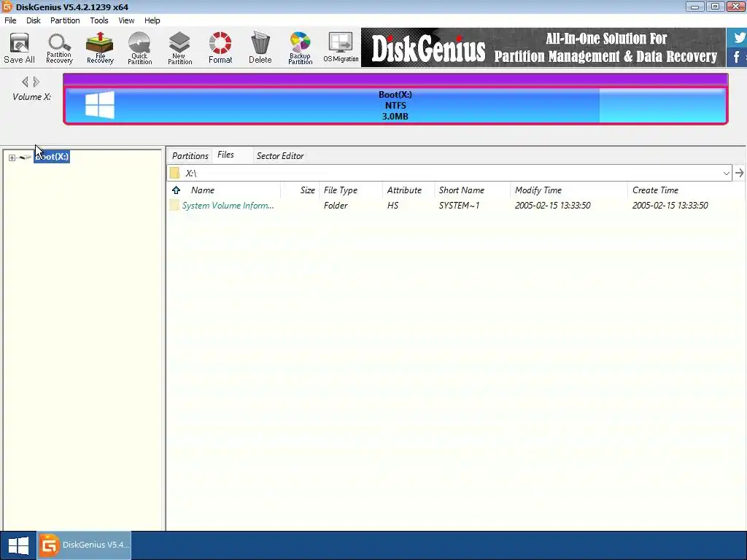Image resolution: width=747 pixels, height=560 pixels.
Task: Switch to the Files tab
Action: pyautogui.click(x=226, y=155)
